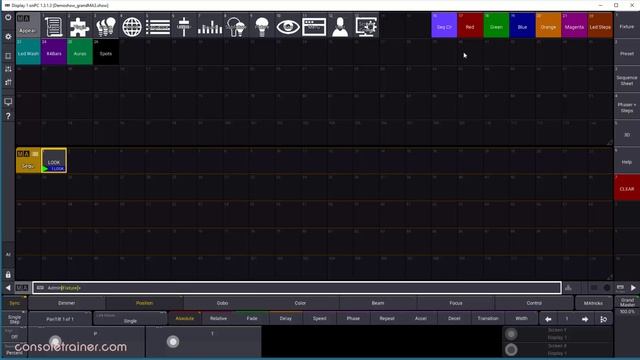Select the Spots appearance tile

pos(106,52)
